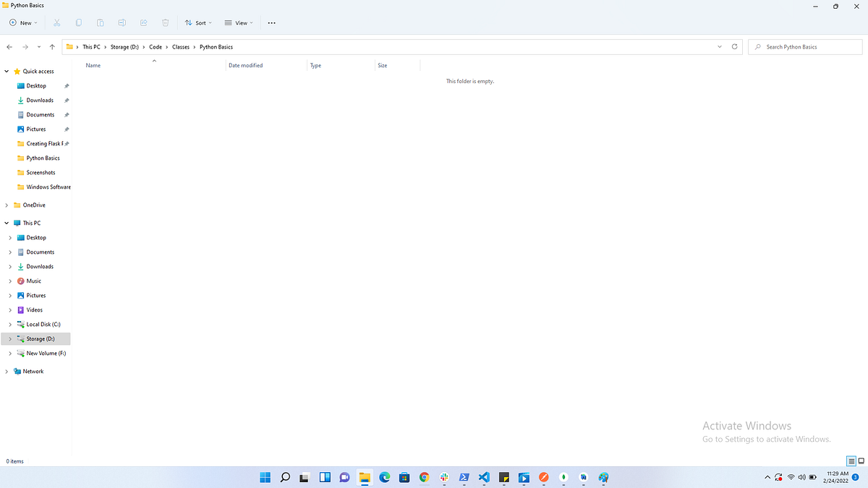Click the Share icon in the toolbar

(143, 22)
